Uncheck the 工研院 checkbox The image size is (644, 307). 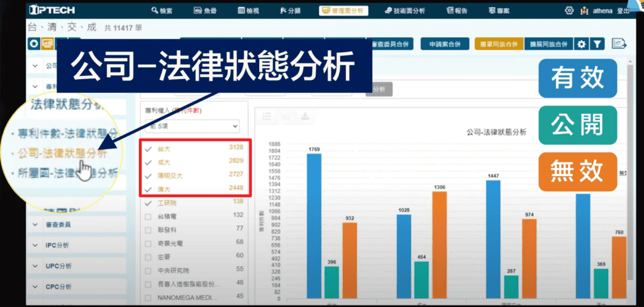point(148,202)
